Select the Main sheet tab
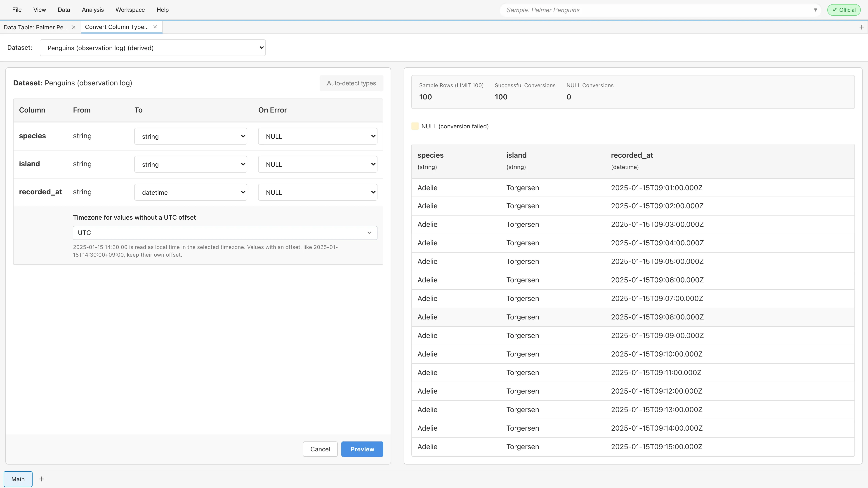 click(18, 479)
